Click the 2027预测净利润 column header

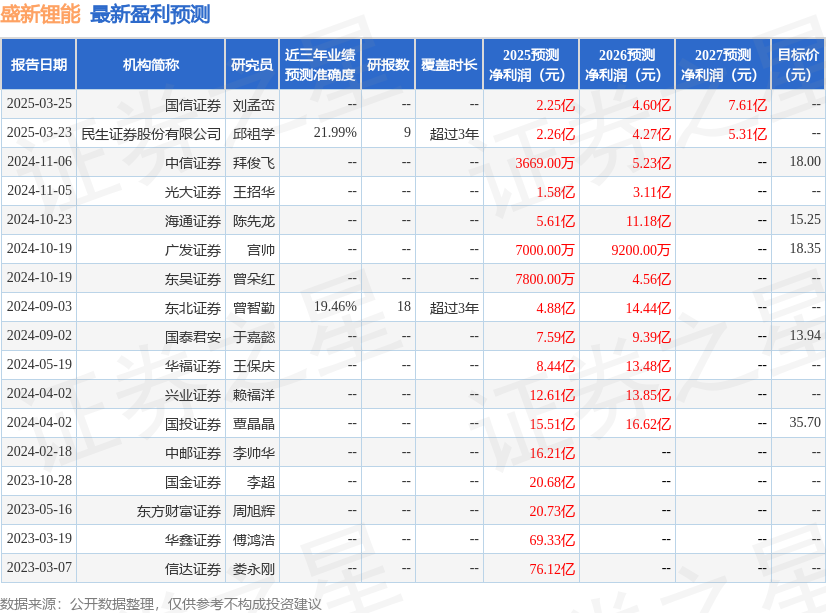point(723,64)
